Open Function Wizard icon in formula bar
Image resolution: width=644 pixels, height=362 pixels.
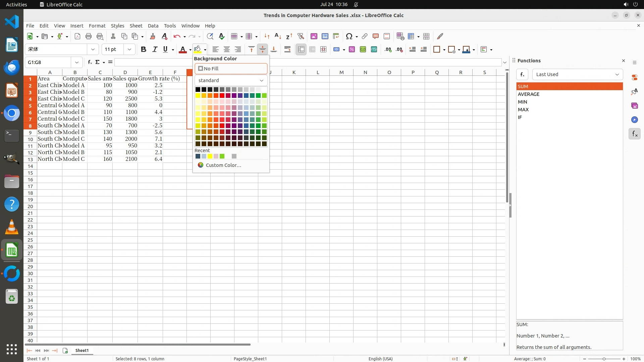[x=90, y=62]
